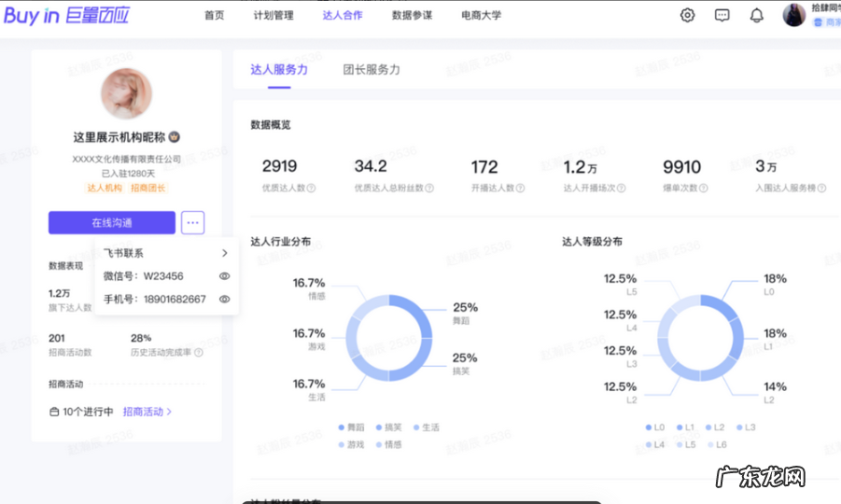Toggle 生活 legend in industry chart
Image resolution: width=841 pixels, height=504 pixels.
tap(427, 427)
